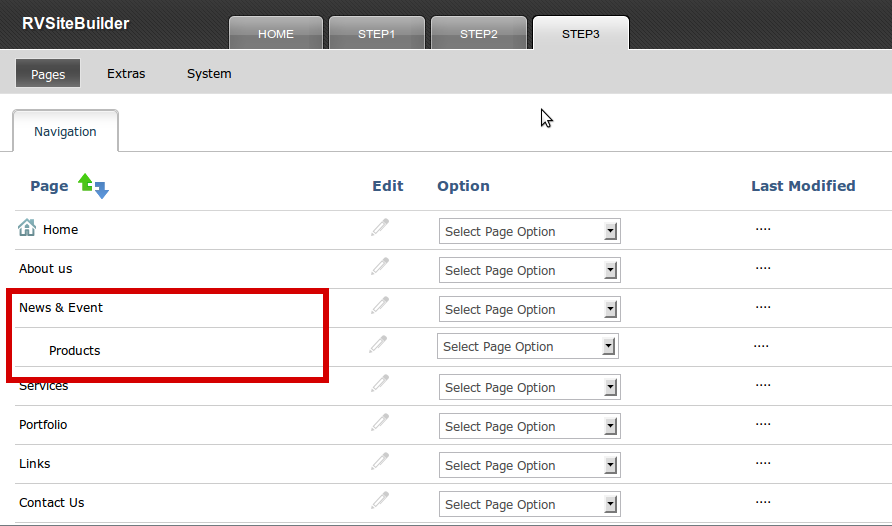Select the About us page name
892x526 pixels.
pos(46,268)
